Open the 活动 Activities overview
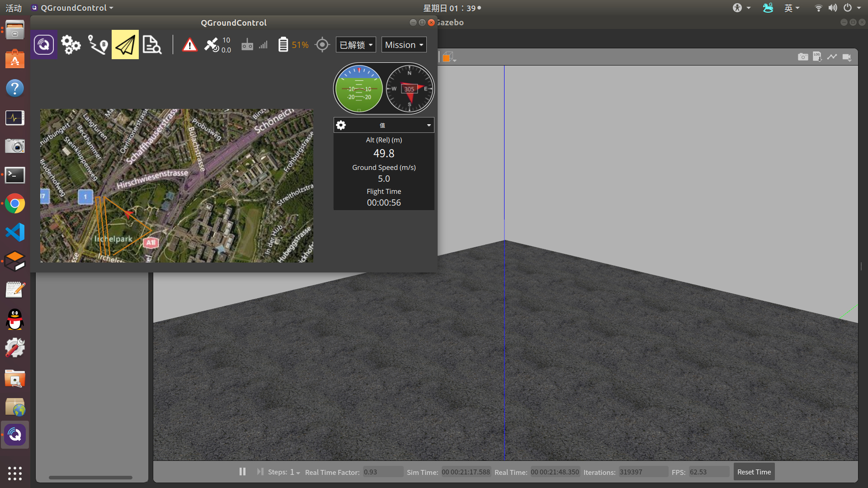868x488 pixels. pos(14,8)
